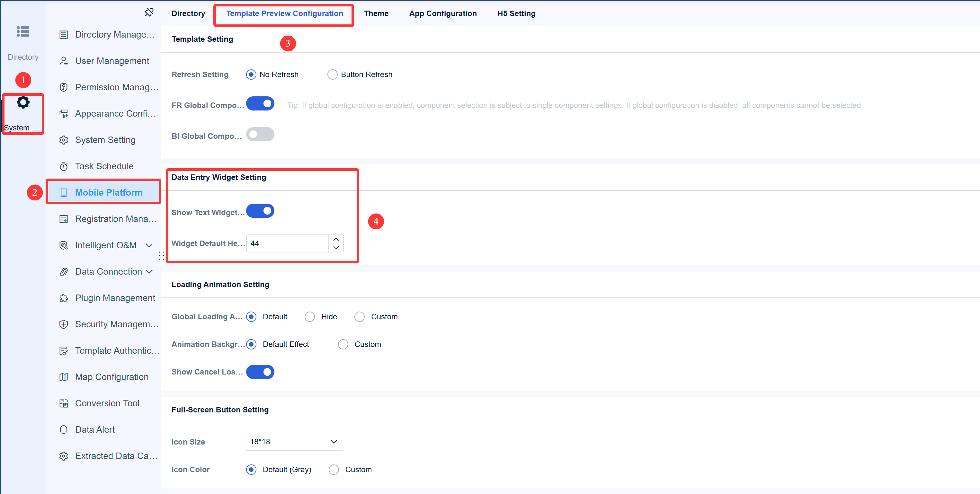Expand the Data Connection section
Viewport: 980px width, 494px height.
coord(149,271)
